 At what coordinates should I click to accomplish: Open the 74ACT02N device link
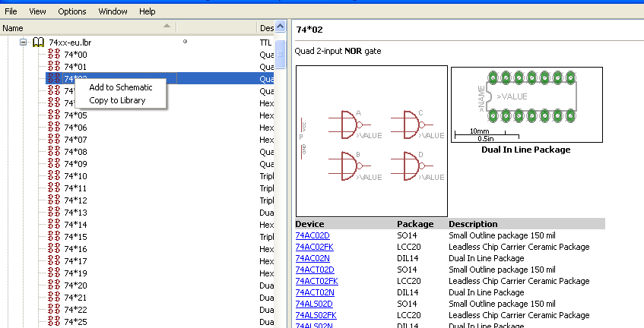(x=315, y=293)
